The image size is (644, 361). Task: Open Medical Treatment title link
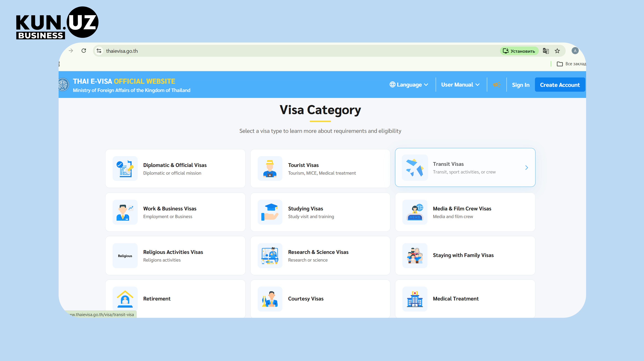pos(456,299)
